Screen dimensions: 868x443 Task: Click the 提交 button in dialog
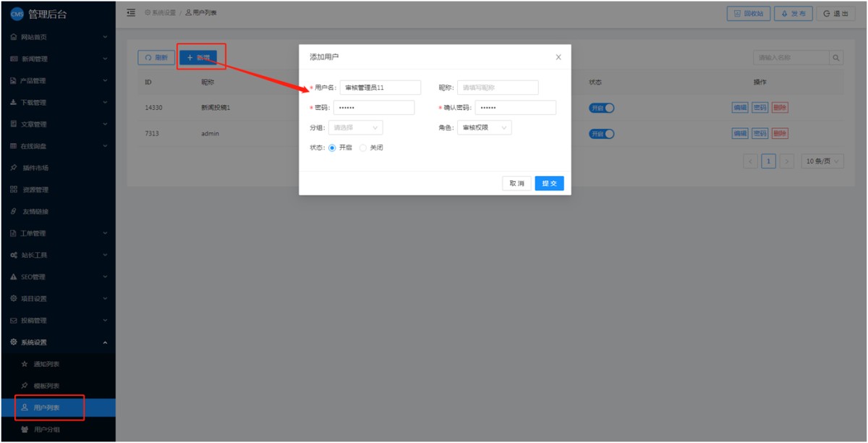point(550,183)
